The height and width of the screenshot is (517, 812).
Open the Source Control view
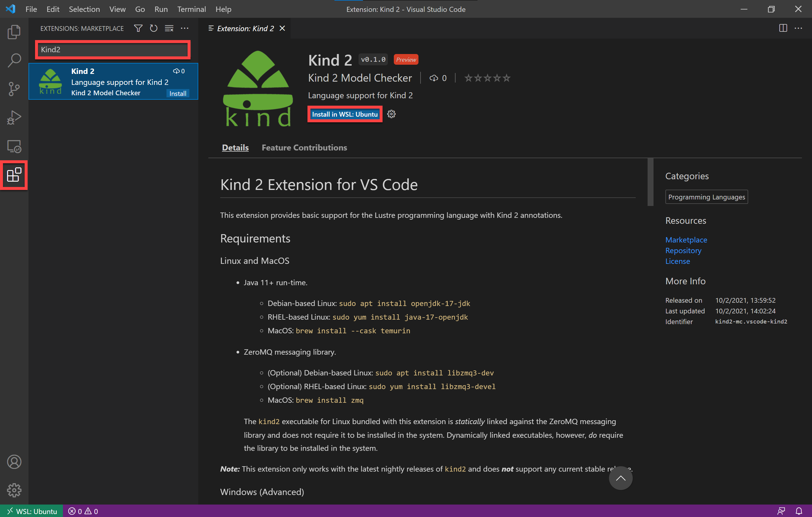coord(14,89)
